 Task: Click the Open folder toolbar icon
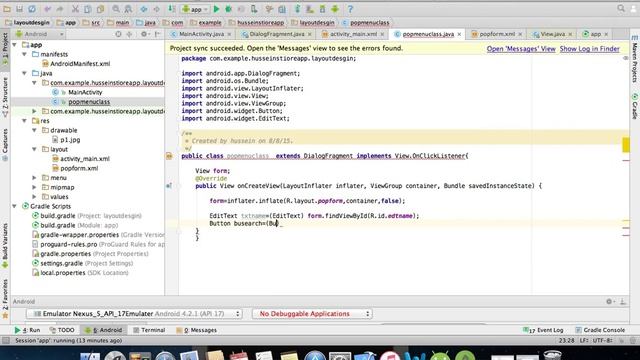click(7, 9)
